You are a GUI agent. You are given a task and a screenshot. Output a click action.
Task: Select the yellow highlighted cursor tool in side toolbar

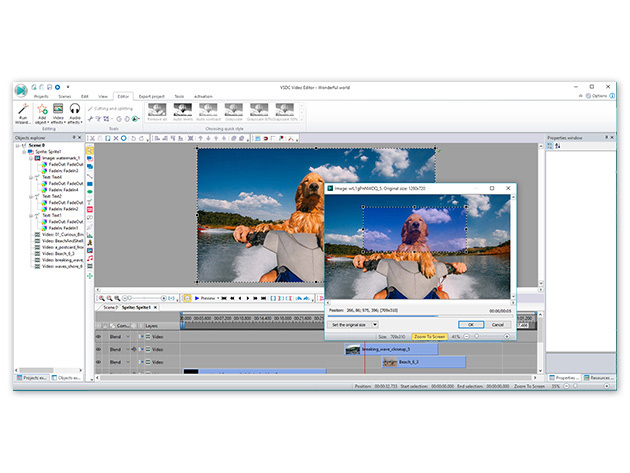[x=90, y=151]
